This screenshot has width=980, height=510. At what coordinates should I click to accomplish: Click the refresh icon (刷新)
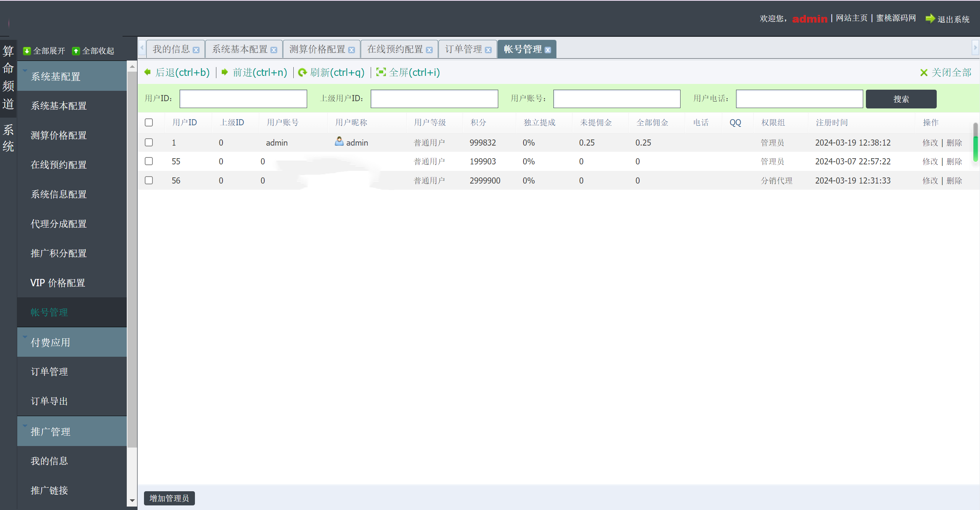pos(302,72)
